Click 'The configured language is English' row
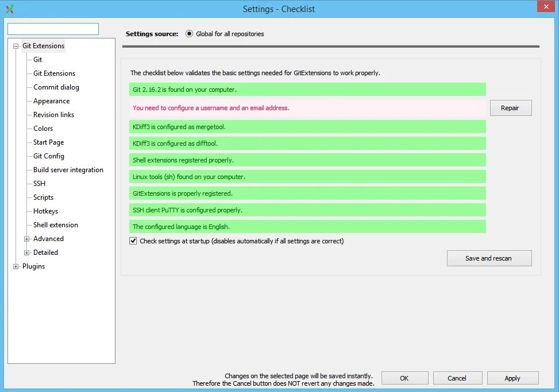The width and height of the screenshot is (559, 392). coord(307,227)
